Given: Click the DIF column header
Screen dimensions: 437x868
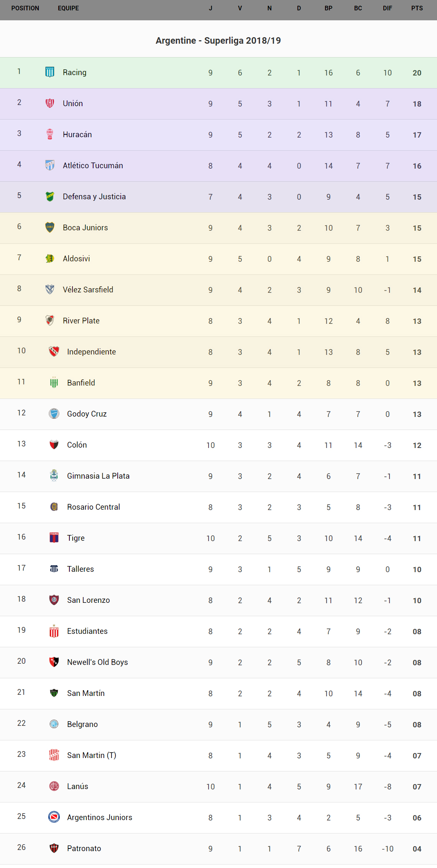Looking at the screenshot, I should [387, 8].
